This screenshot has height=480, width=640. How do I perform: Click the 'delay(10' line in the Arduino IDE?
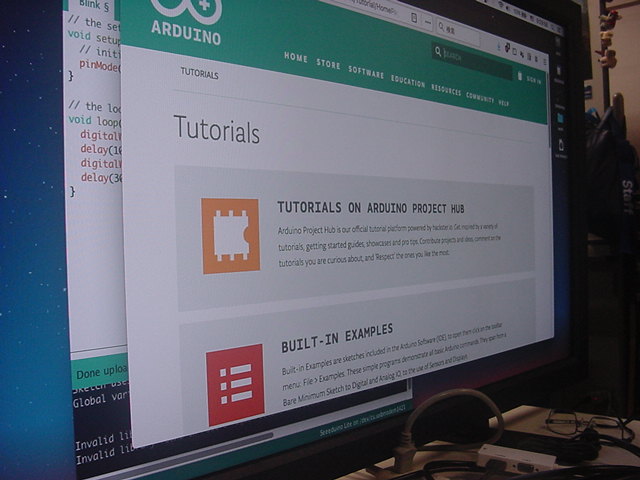[101, 149]
